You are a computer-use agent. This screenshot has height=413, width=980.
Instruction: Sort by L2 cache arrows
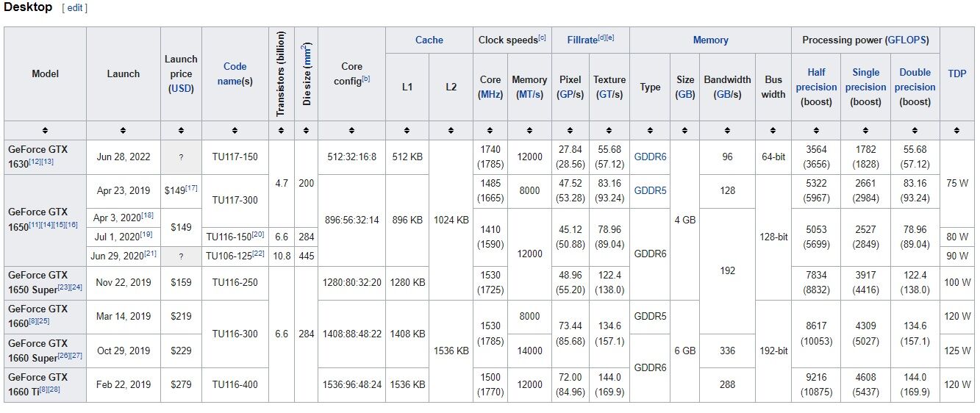(451, 131)
